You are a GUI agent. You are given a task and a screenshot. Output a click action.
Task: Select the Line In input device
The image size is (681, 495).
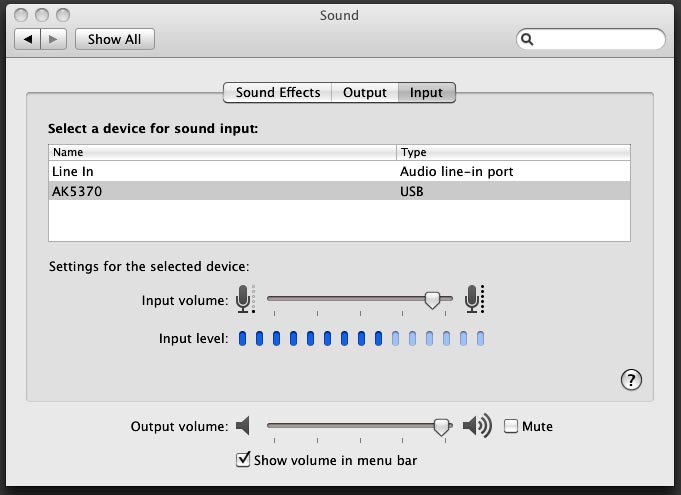pos(220,172)
